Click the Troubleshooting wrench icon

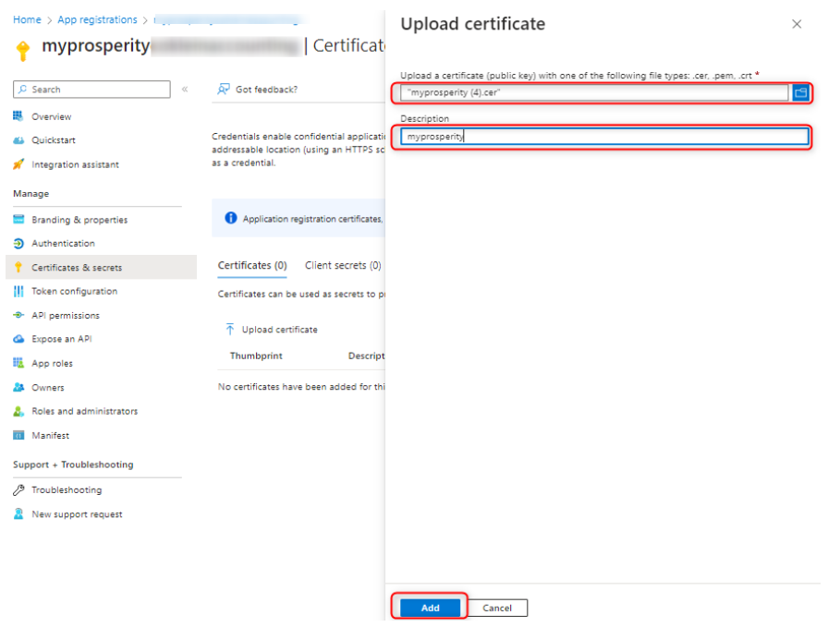[x=18, y=490]
